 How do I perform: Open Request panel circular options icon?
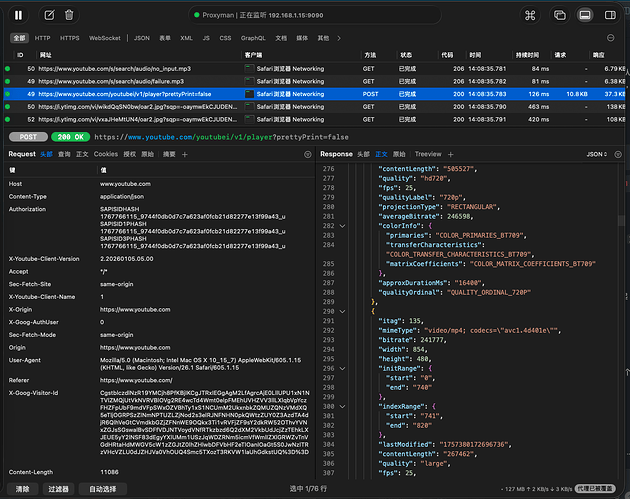[307, 154]
